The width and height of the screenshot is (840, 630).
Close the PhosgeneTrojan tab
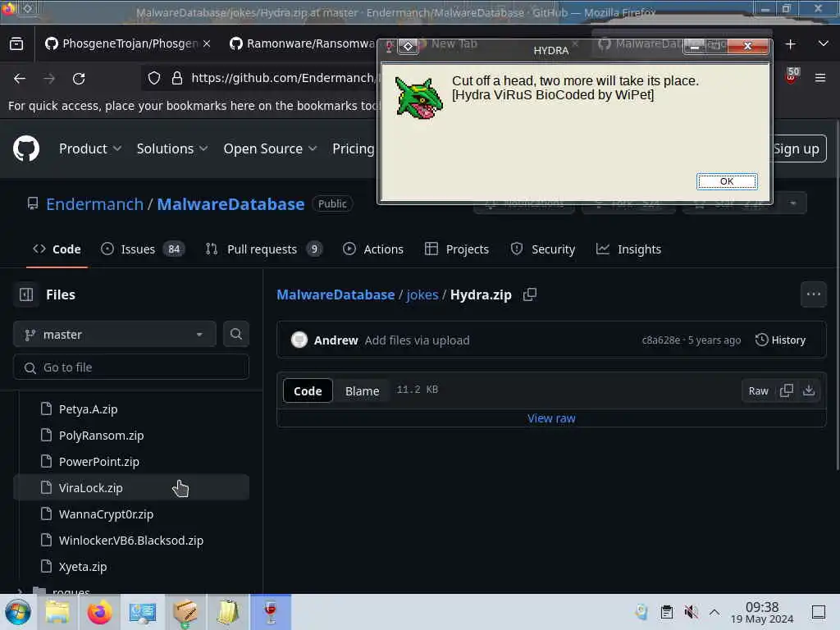tap(207, 43)
